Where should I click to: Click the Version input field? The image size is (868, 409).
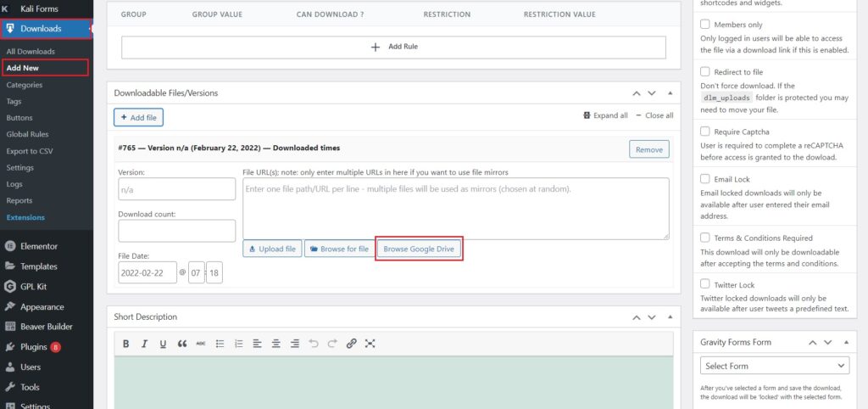(176, 189)
